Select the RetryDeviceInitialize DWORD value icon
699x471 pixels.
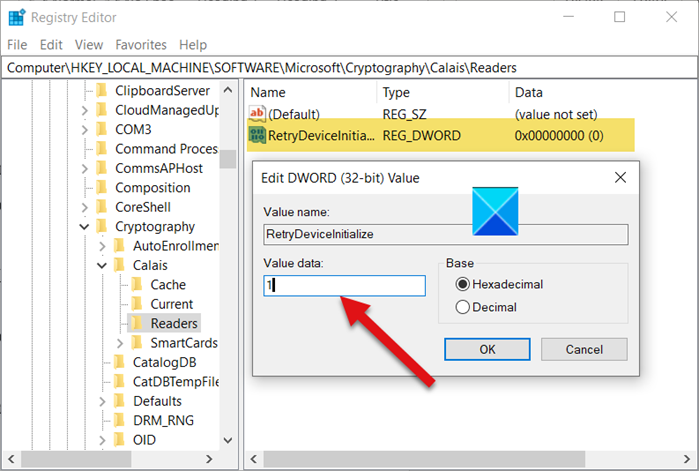coord(257,135)
